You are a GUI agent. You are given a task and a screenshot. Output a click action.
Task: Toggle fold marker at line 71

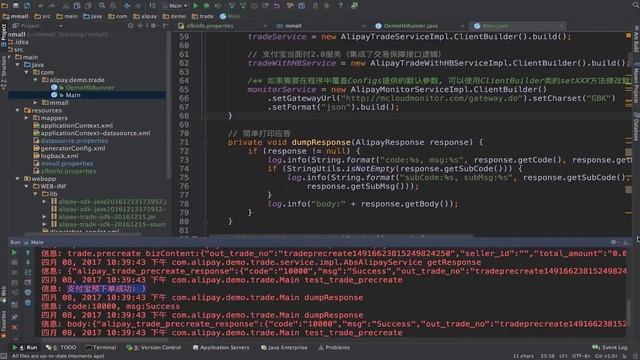[x=205, y=142]
